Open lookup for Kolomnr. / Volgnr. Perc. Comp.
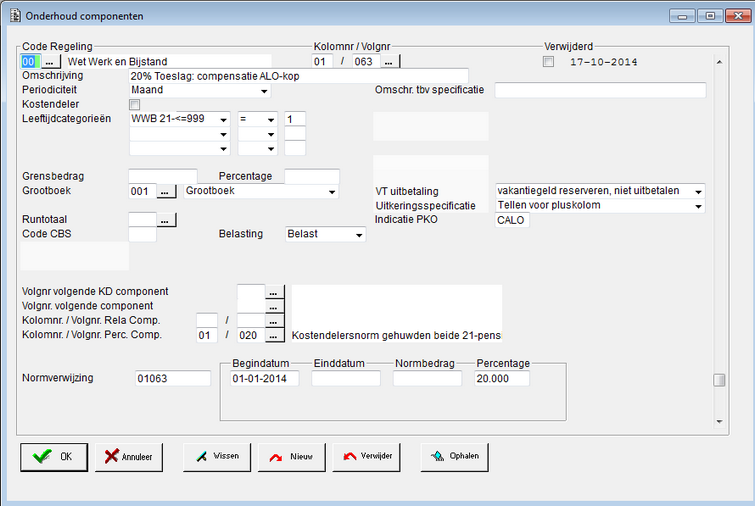The height and width of the screenshot is (506, 755). coord(274,336)
